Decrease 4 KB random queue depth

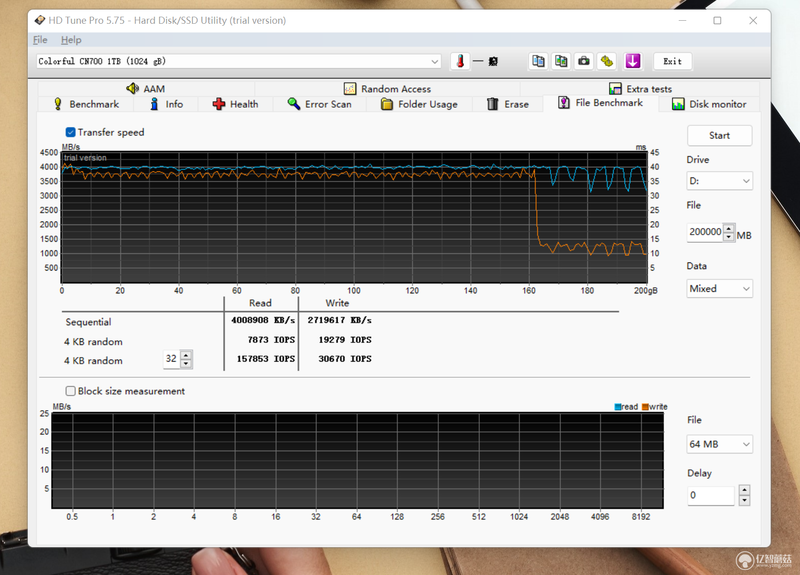click(x=186, y=364)
